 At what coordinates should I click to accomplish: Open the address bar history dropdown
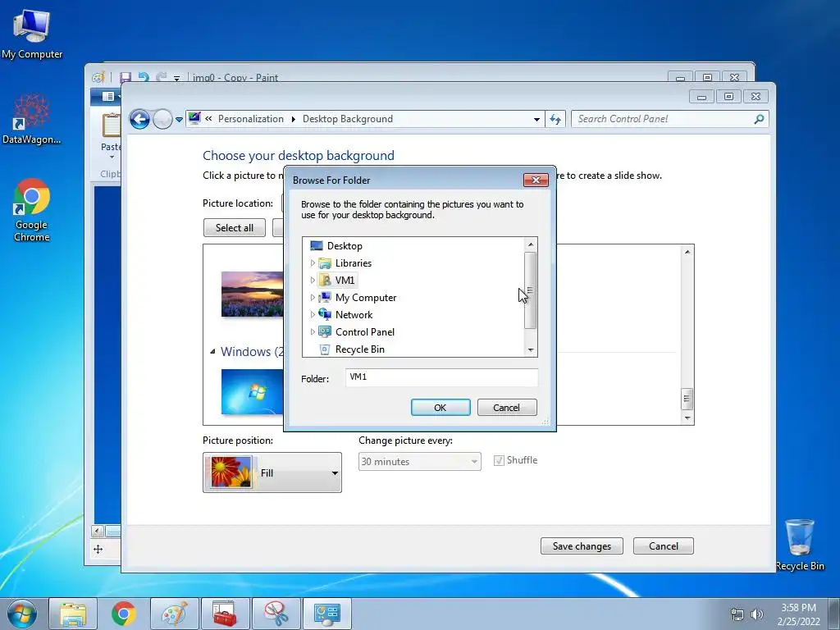click(536, 120)
